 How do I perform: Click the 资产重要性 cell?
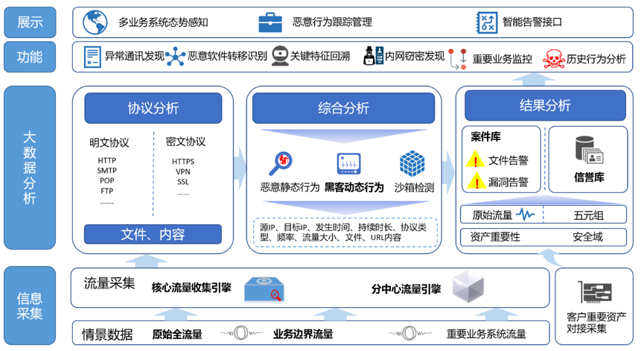pyautogui.click(x=495, y=237)
